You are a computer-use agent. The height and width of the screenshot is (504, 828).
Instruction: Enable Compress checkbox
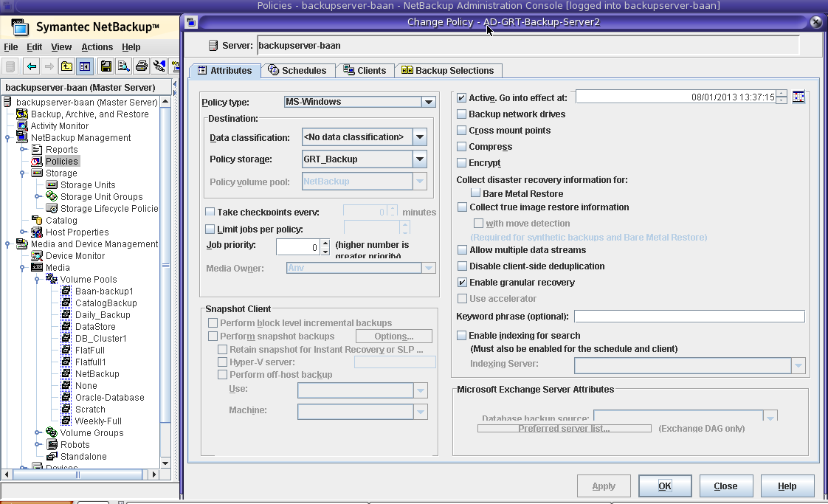pos(461,147)
